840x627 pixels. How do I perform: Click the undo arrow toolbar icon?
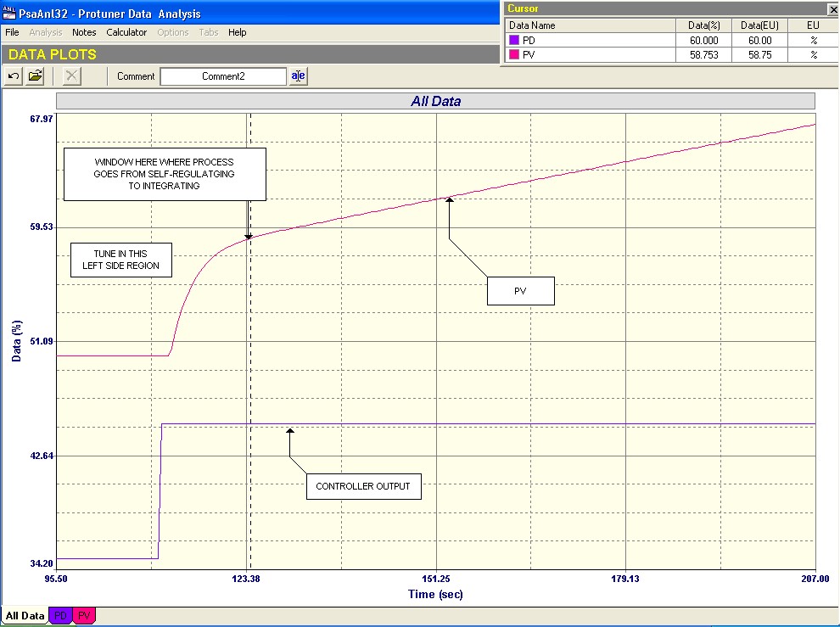tap(14, 76)
